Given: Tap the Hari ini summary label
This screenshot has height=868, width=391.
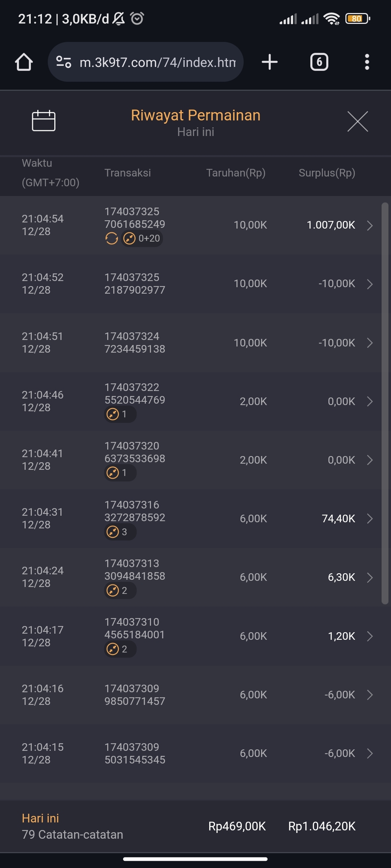Looking at the screenshot, I should coord(40,818).
